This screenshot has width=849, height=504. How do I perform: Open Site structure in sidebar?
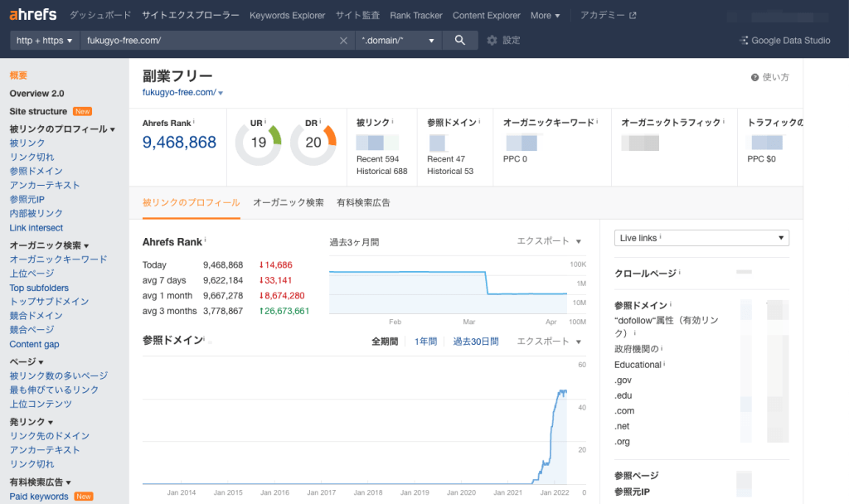click(x=38, y=111)
